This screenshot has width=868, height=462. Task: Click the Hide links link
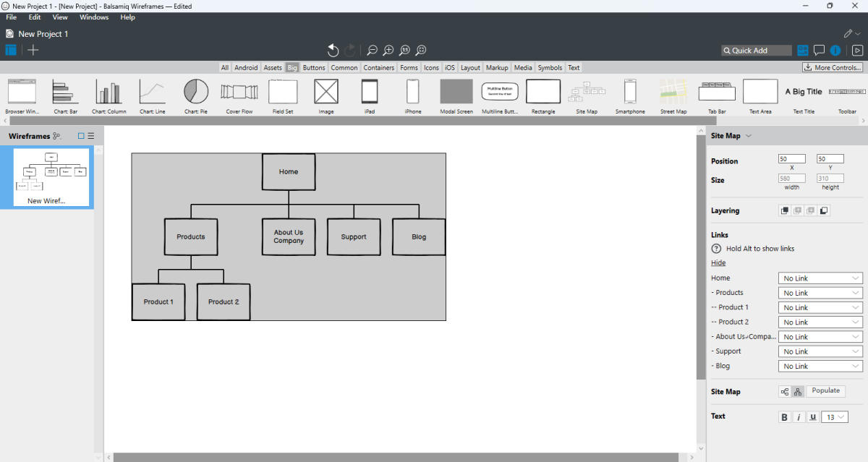point(718,263)
